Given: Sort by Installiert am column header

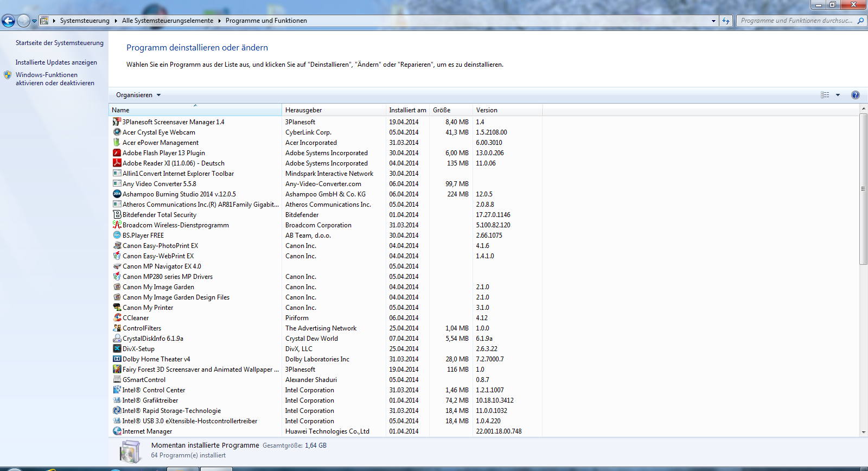Looking at the screenshot, I should point(407,110).
